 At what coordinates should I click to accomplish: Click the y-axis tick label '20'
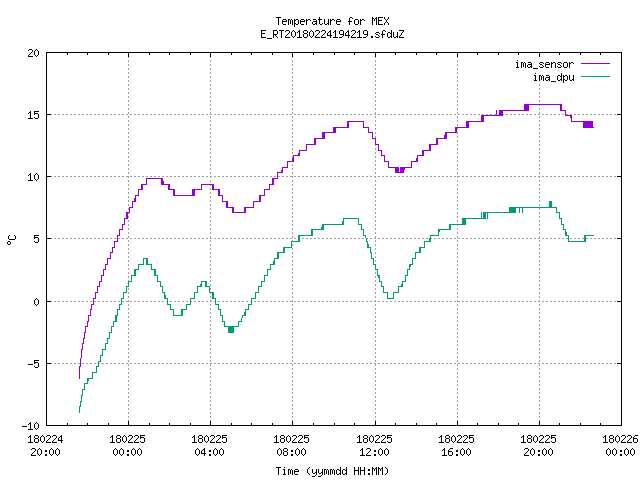[x=33, y=53]
